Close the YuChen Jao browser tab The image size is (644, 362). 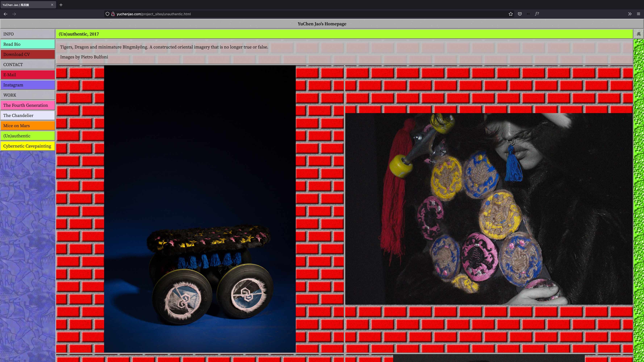tap(52, 5)
